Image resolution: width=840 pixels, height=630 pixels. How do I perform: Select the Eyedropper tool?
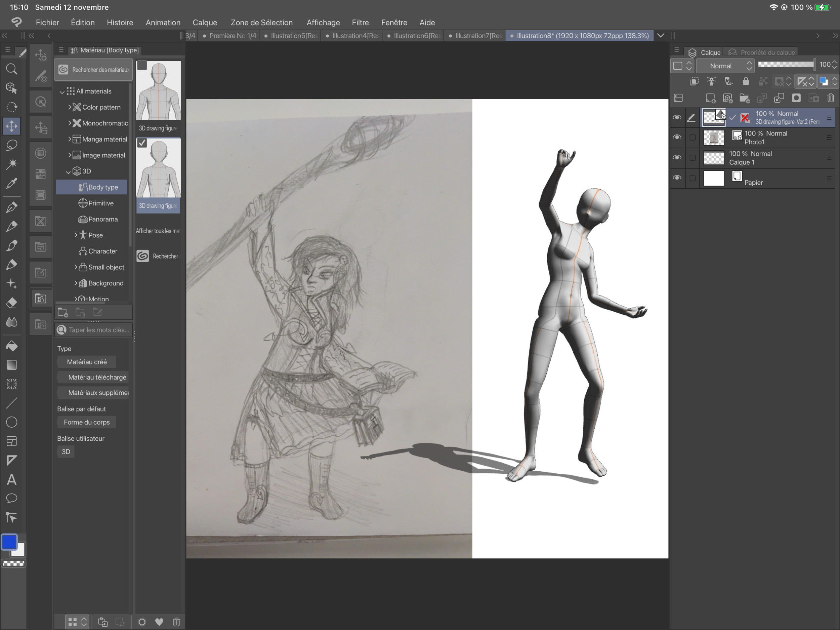click(x=11, y=184)
